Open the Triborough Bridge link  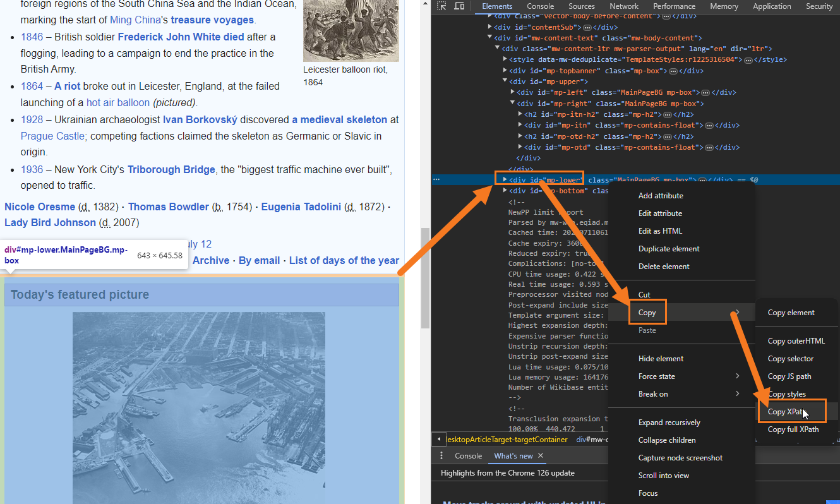[x=172, y=169]
